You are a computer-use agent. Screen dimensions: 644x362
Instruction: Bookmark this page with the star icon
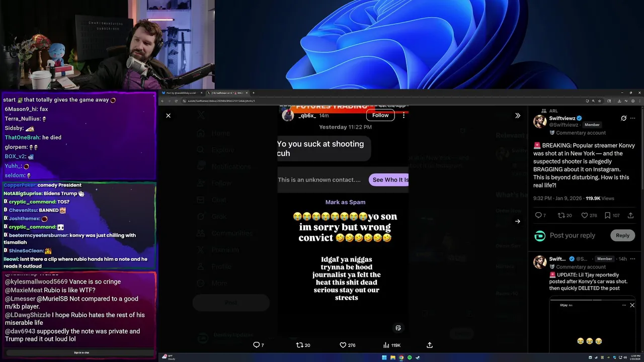click(600, 101)
